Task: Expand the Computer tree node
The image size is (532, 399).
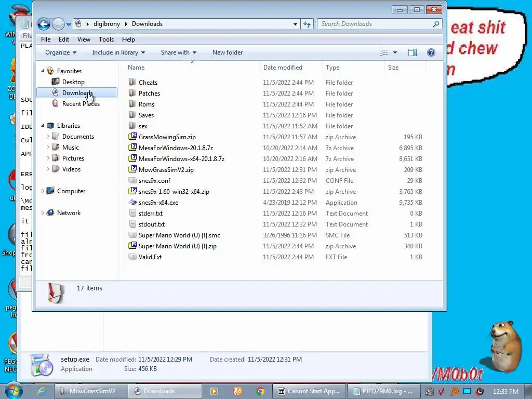Action: pos(43,191)
